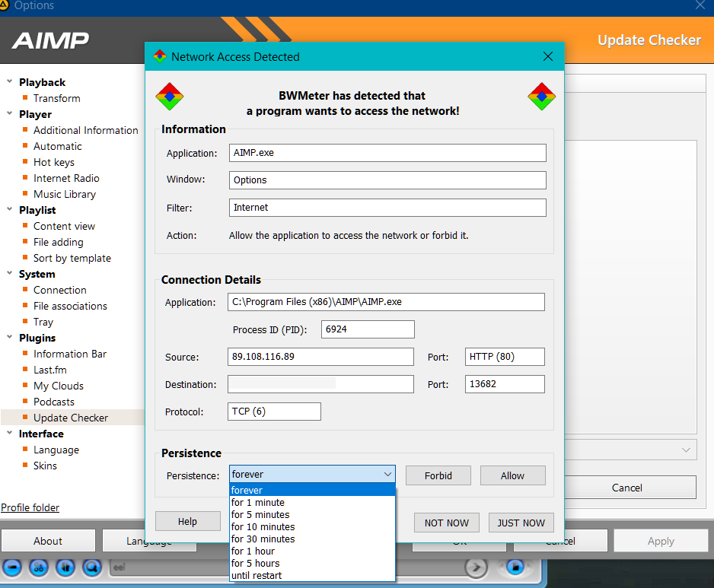Image resolution: width=714 pixels, height=588 pixels.
Task: Click the Apply button in Options
Action: [661, 541]
